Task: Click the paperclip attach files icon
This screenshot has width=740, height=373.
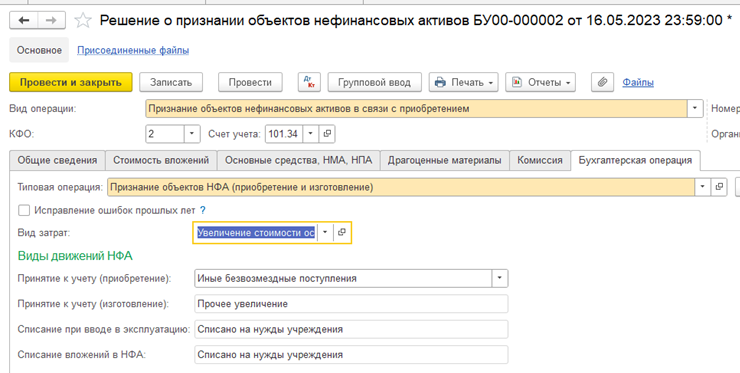Action: pyautogui.click(x=602, y=82)
